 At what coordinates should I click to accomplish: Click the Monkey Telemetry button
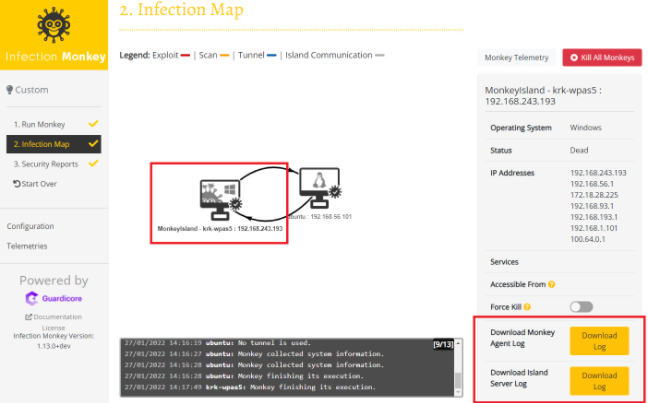pos(517,57)
